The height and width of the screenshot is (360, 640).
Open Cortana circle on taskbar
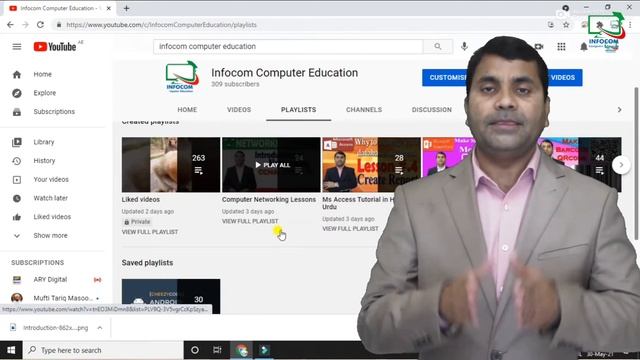[x=195, y=350]
